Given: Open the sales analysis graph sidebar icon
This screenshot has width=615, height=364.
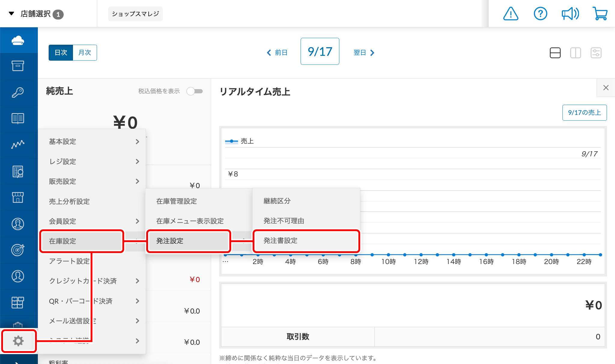Looking at the screenshot, I should 18,145.
